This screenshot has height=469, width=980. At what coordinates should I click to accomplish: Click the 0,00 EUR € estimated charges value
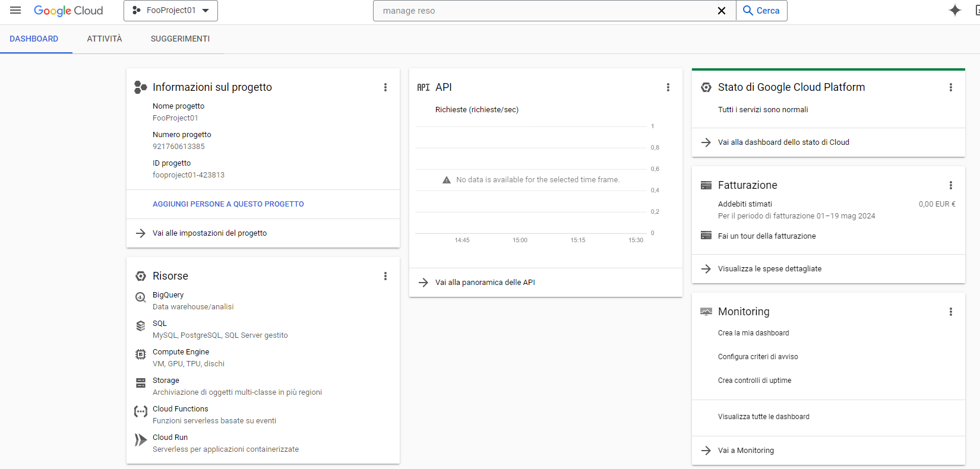(937, 204)
